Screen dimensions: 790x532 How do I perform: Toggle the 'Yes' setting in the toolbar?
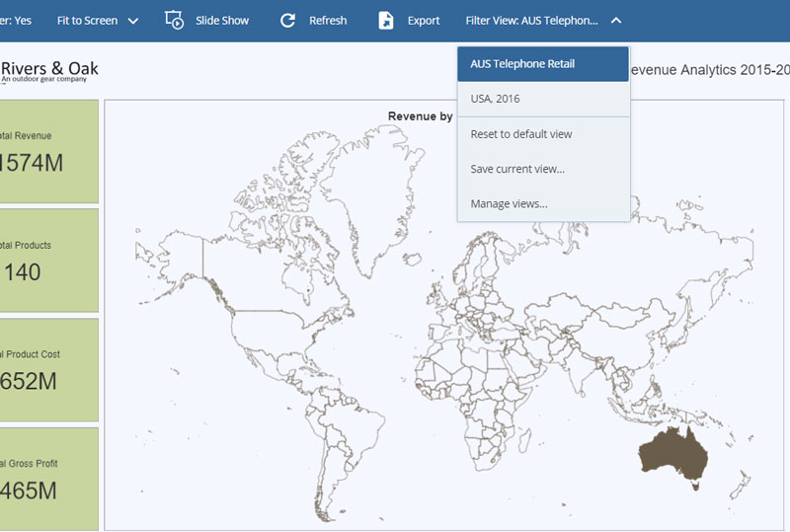18,20
